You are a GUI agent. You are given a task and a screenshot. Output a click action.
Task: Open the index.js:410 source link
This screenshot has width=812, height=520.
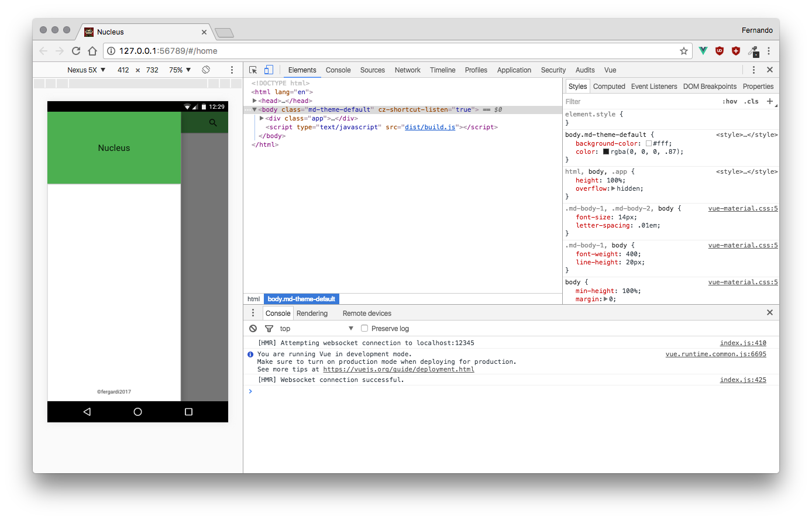click(743, 343)
